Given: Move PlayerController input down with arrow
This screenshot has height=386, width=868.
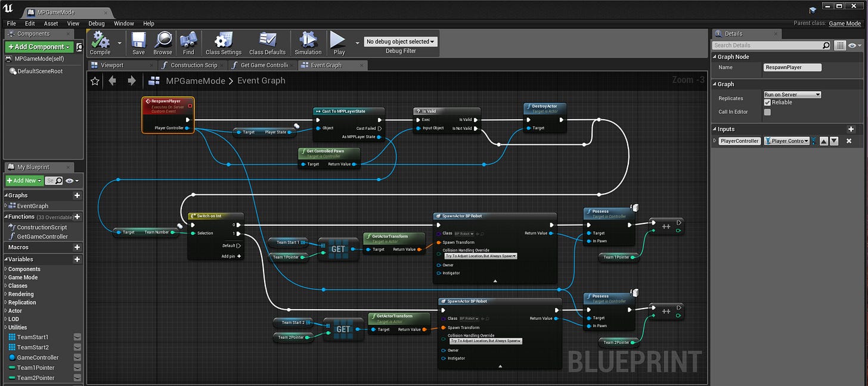Looking at the screenshot, I should coord(834,141).
